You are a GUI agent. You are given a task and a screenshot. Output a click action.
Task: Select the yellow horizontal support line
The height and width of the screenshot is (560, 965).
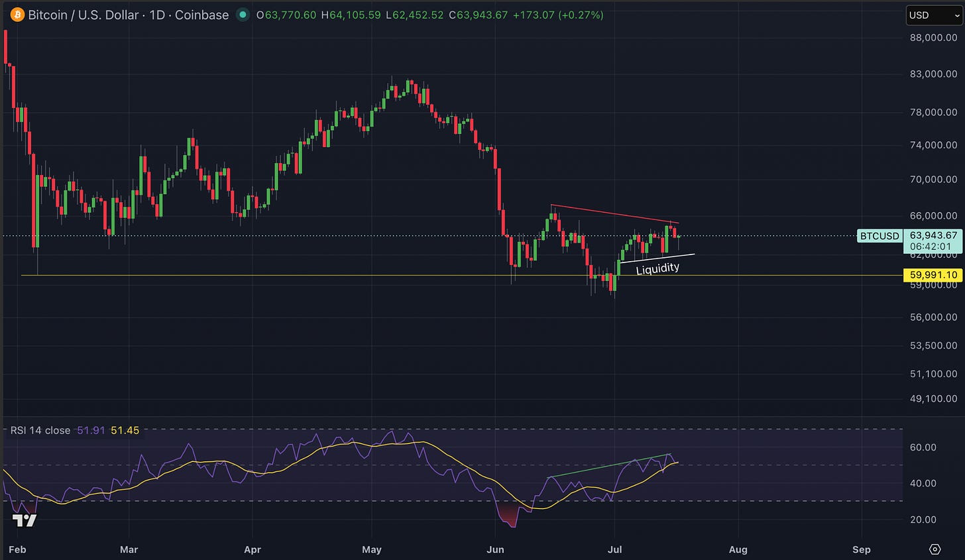461,275
